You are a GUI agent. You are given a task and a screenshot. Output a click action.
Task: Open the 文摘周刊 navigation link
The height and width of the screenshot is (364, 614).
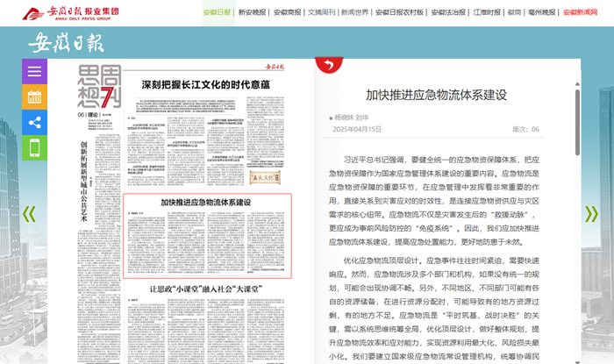point(321,13)
